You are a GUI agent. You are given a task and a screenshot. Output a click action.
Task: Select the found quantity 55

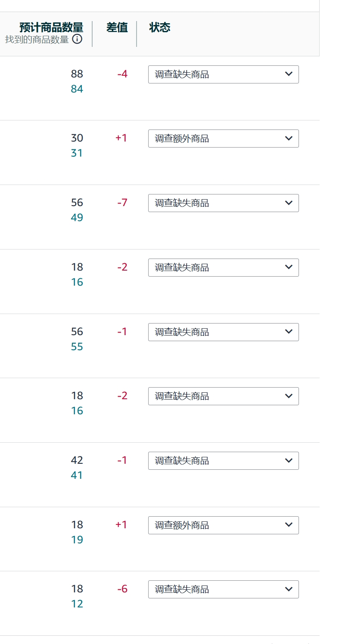pyautogui.click(x=77, y=347)
